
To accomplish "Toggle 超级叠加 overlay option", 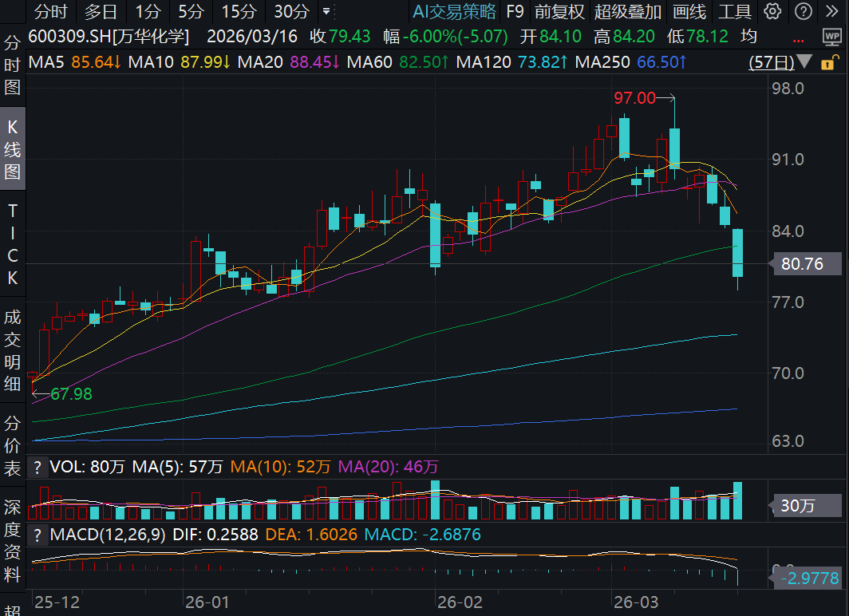I will click(x=628, y=11).
